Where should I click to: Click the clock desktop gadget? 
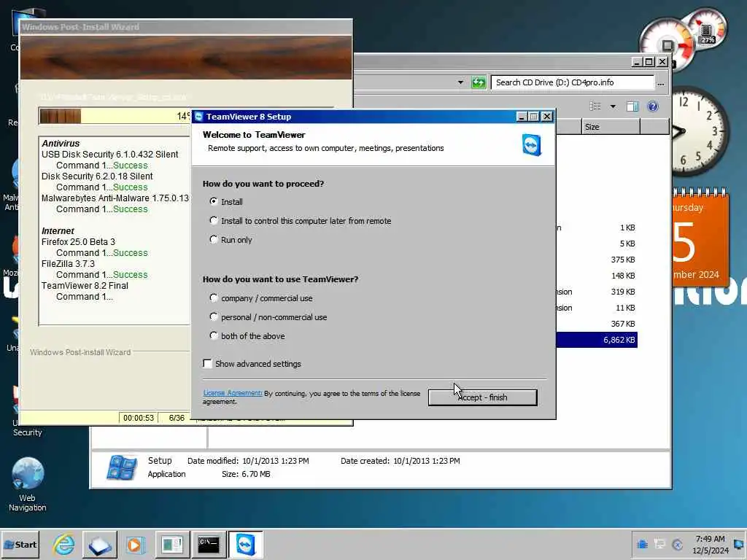click(700, 131)
